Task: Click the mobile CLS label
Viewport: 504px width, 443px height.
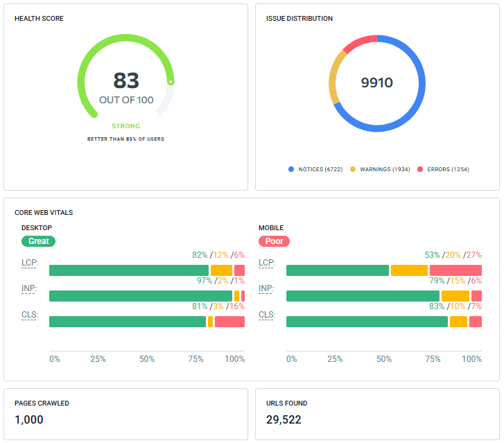Action: pos(267,315)
